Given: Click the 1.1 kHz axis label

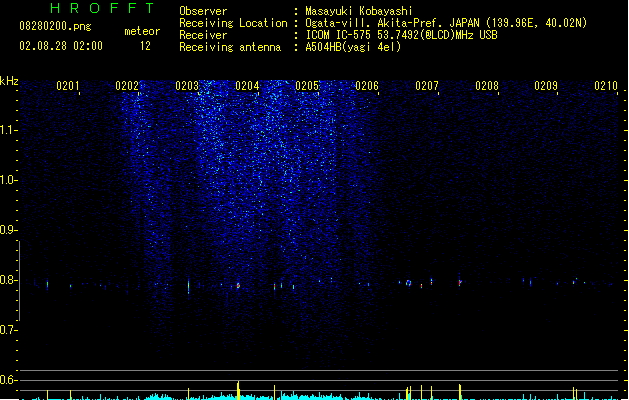Looking at the screenshot, I should pos(8,130).
